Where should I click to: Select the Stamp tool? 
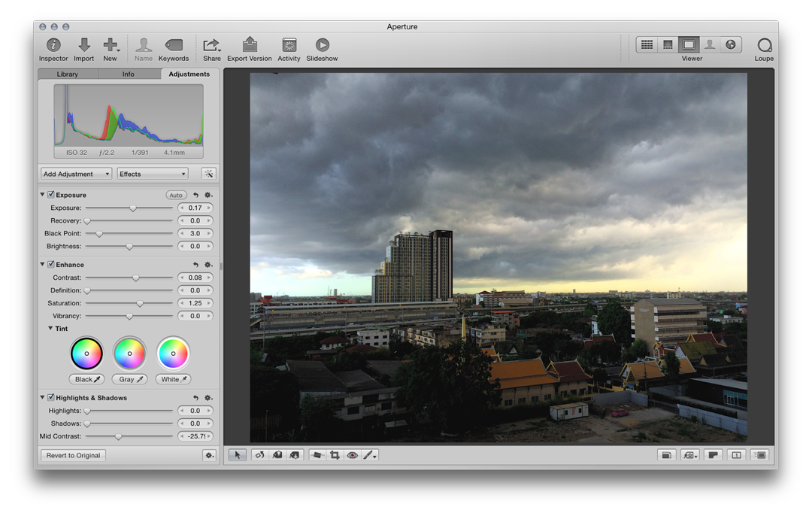click(x=294, y=455)
